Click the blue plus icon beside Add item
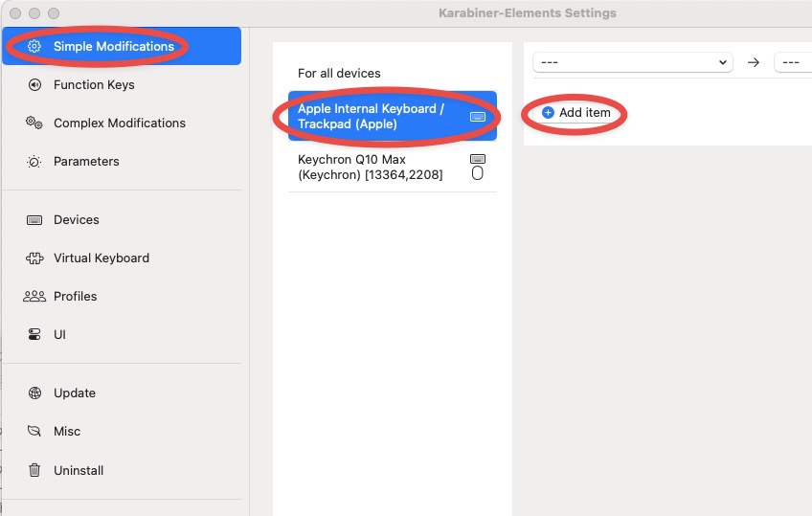 [548, 112]
